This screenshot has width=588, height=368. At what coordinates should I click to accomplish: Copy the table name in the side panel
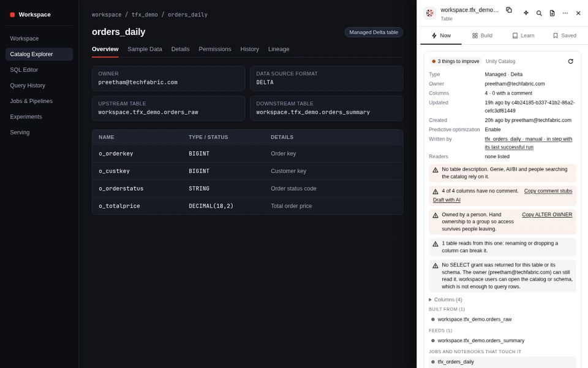click(x=509, y=10)
